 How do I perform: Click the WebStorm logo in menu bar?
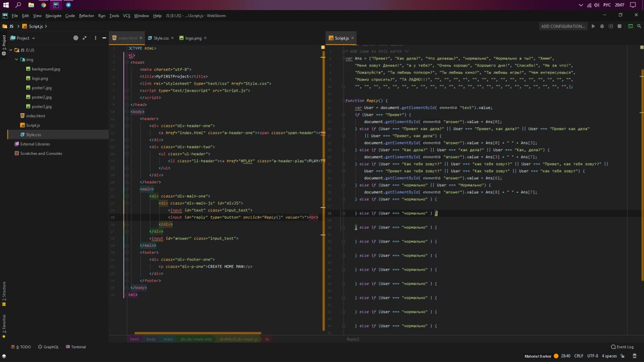coord(5,16)
